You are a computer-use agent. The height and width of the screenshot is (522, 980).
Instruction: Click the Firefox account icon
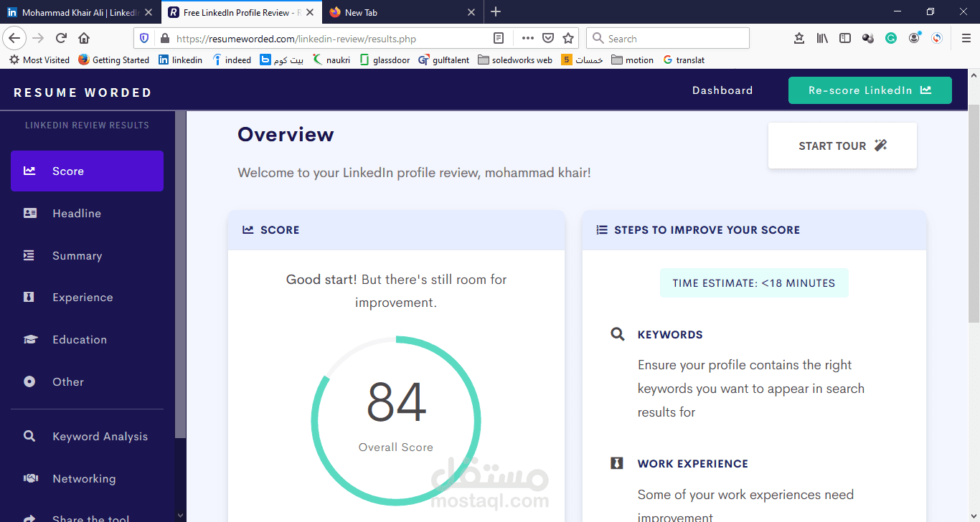[914, 38]
